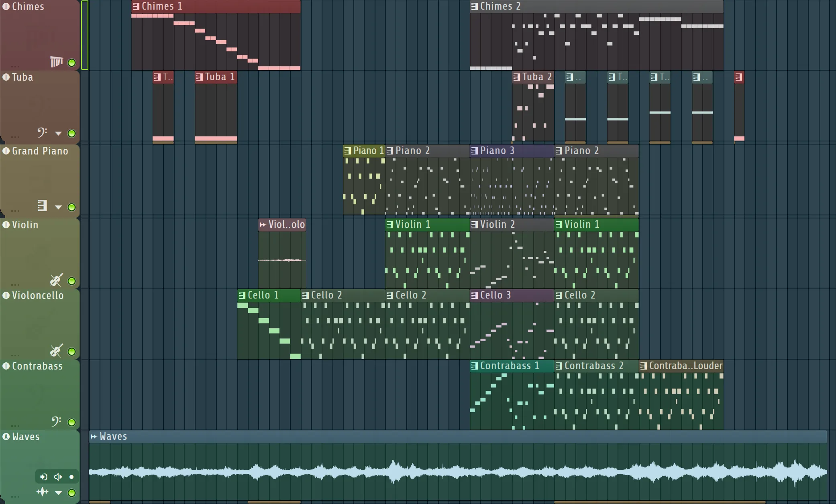Arm the record dot on Waves track
The height and width of the screenshot is (504, 836).
click(71, 477)
